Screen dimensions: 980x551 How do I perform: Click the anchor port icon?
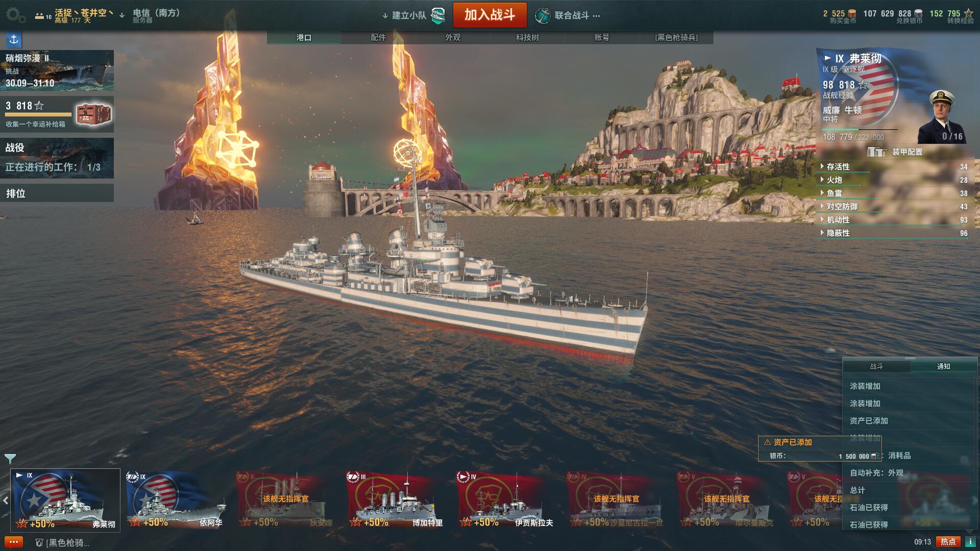(14, 39)
